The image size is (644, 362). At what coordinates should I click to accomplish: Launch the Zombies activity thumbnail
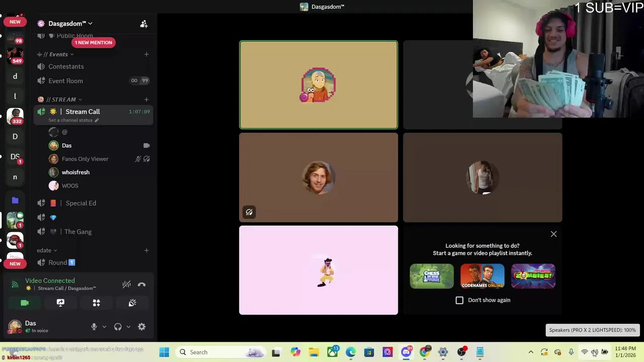(x=533, y=276)
